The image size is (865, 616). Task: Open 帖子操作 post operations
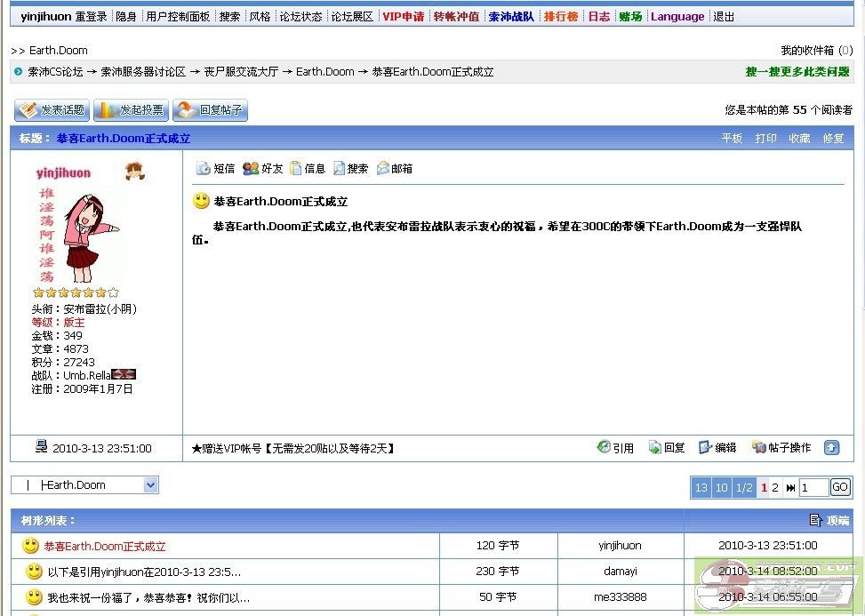[781, 448]
